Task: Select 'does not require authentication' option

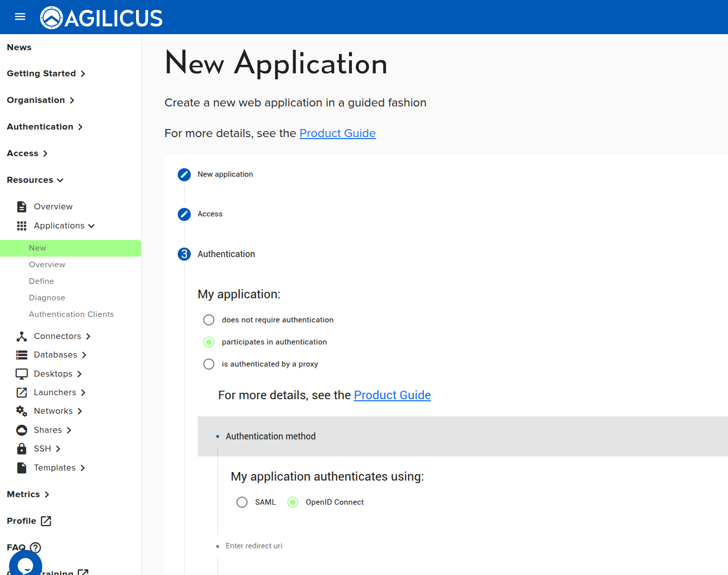Action: pos(209,320)
